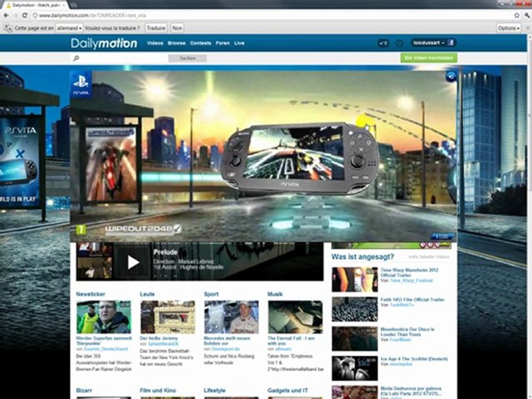
Task: Open the Film und Kino category heading
Action: click(158, 391)
